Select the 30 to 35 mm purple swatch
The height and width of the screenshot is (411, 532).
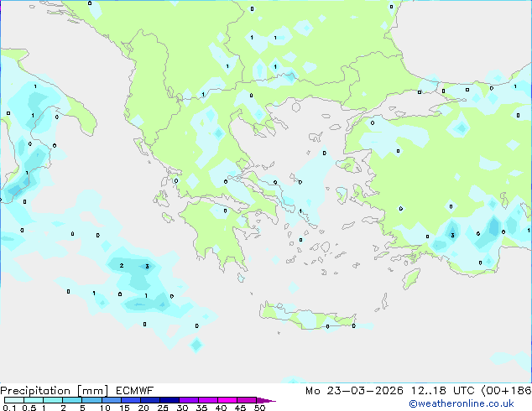tap(189, 400)
